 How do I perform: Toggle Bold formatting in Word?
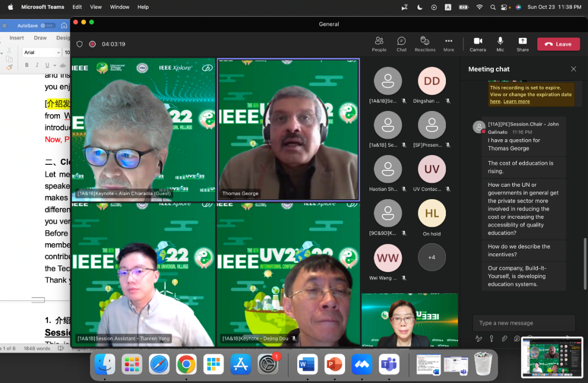pyautogui.click(x=27, y=65)
